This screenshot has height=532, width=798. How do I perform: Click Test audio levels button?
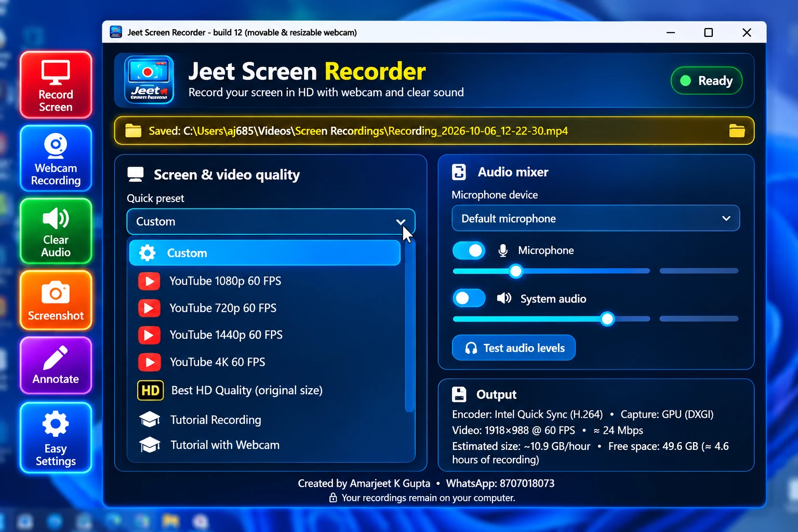(x=514, y=348)
